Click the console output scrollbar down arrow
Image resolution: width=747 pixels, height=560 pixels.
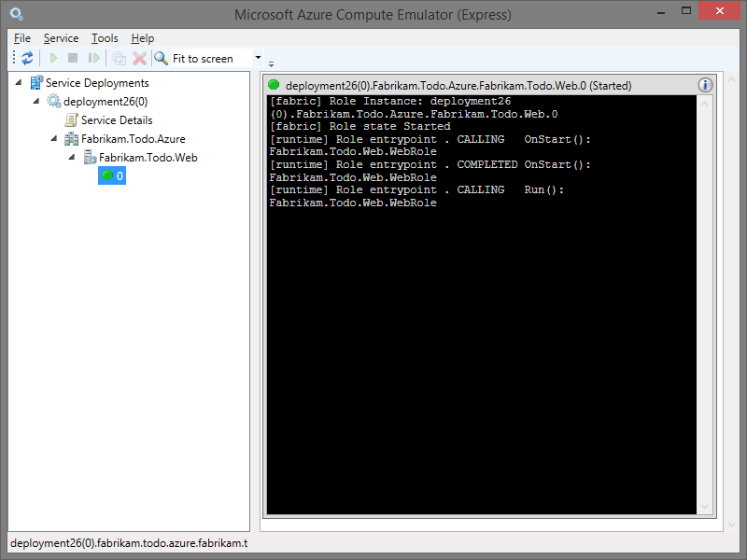tap(703, 507)
